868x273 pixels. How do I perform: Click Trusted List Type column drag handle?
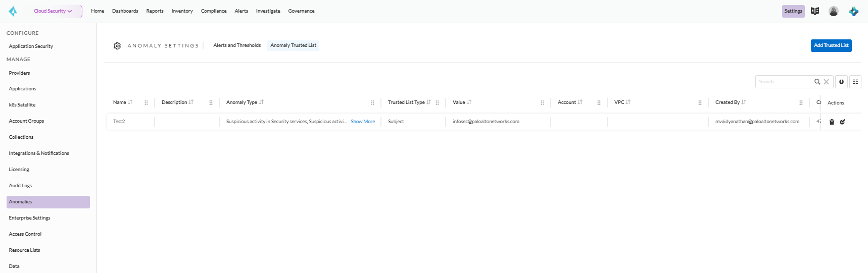coord(438,103)
